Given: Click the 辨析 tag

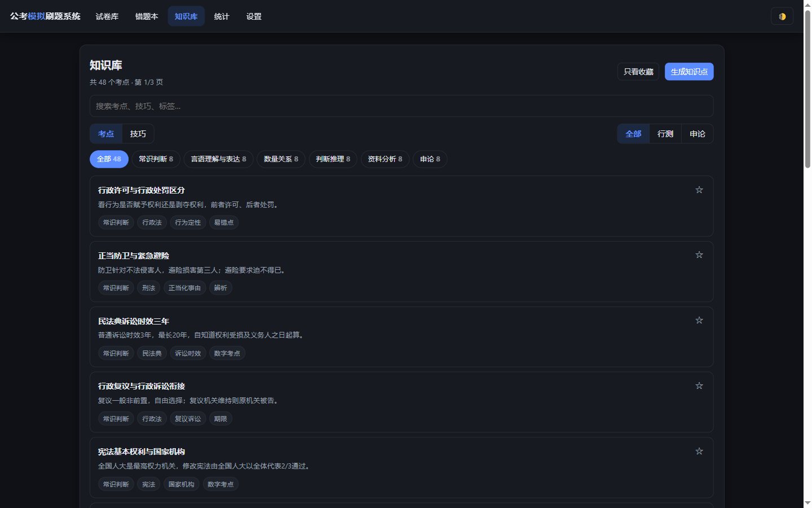Looking at the screenshot, I should 220,288.
